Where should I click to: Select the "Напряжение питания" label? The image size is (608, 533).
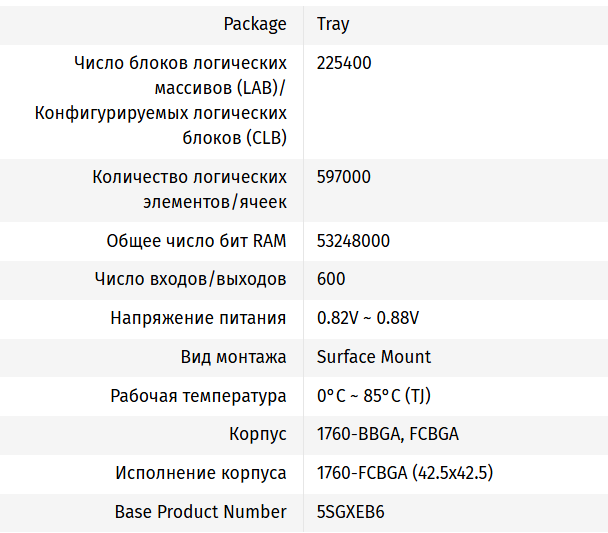tap(198, 318)
